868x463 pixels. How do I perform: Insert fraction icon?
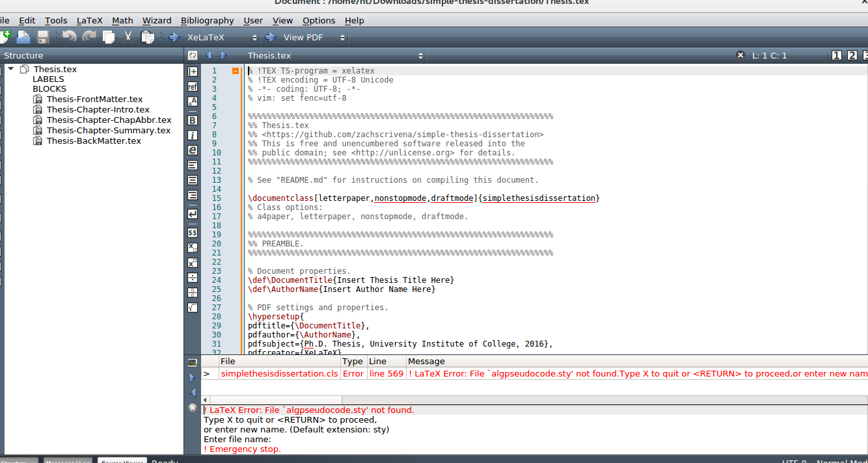tap(193, 278)
